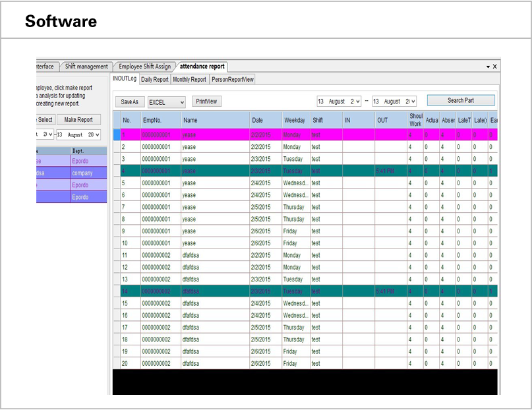
Task: Close the attendance report panel
Action: point(494,66)
